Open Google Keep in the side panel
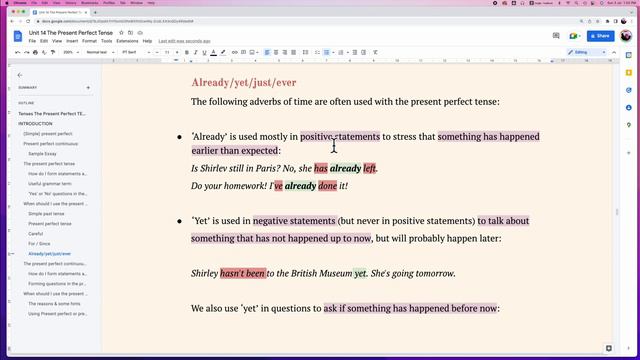640x360 pixels. click(629, 73)
